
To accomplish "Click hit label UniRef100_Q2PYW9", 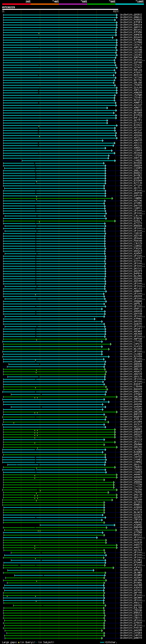I will point(131,63).
